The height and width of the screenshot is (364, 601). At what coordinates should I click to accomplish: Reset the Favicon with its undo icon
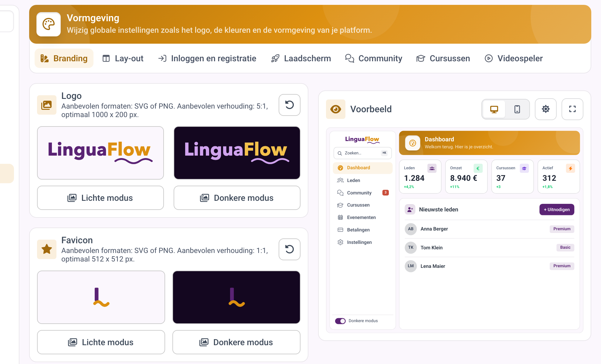pos(290,249)
